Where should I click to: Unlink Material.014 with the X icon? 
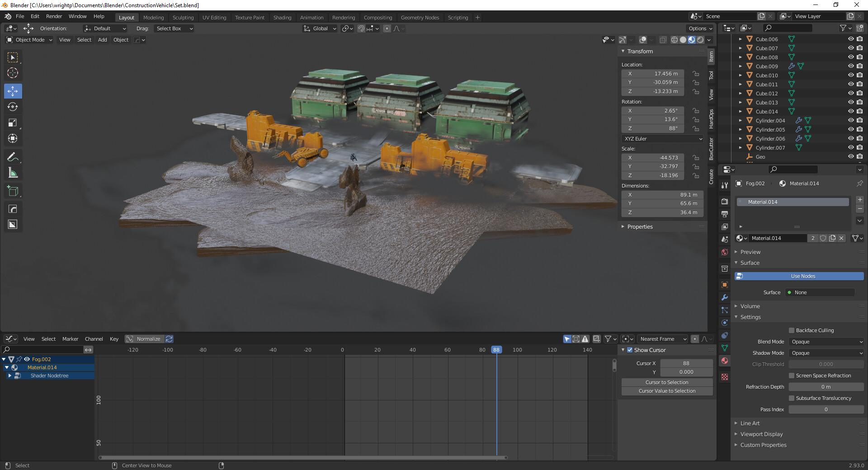[841, 238]
